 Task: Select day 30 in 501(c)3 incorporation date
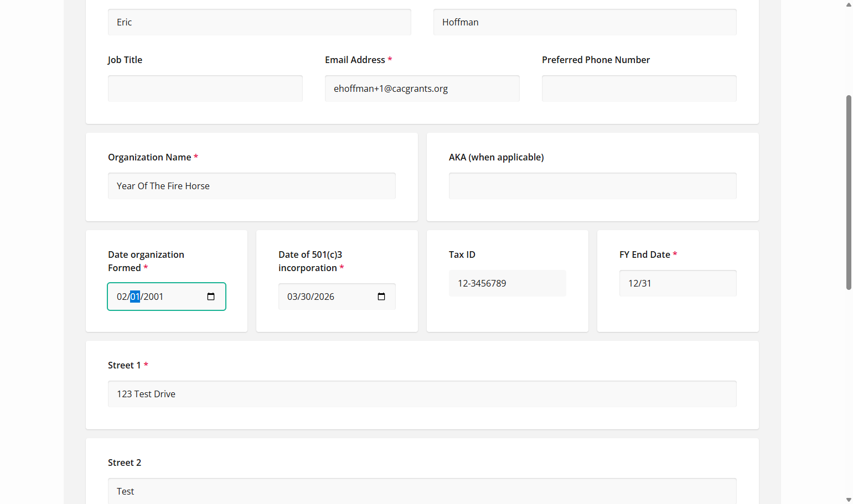point(306,297)
